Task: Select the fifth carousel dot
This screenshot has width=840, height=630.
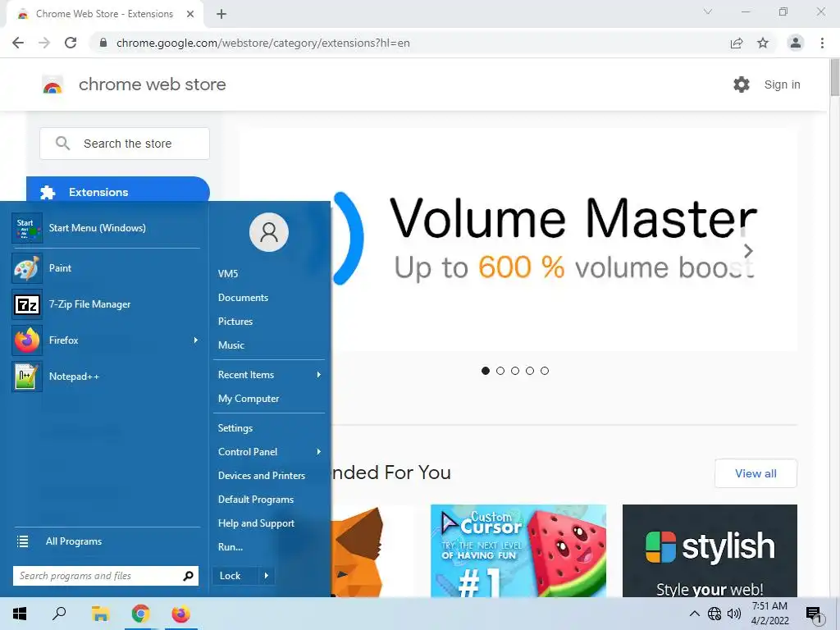Action: click(x=545, y=371)
